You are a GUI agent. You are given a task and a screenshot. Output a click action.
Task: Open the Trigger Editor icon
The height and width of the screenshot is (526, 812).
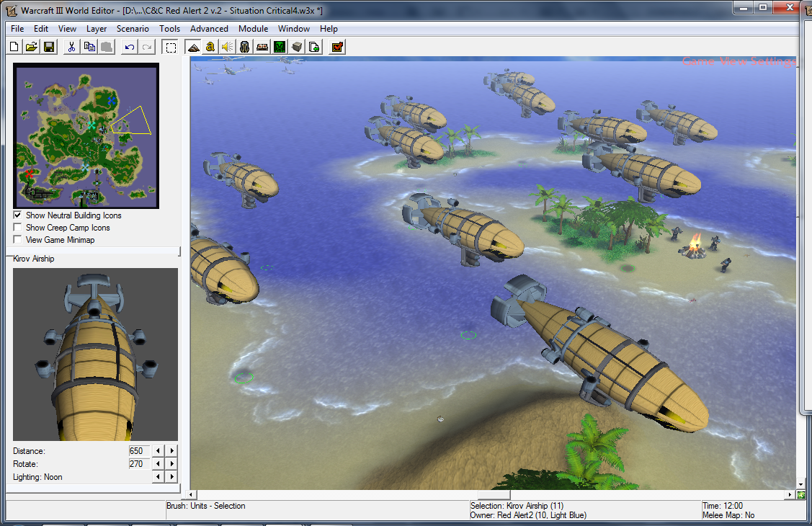click(210, 47)
